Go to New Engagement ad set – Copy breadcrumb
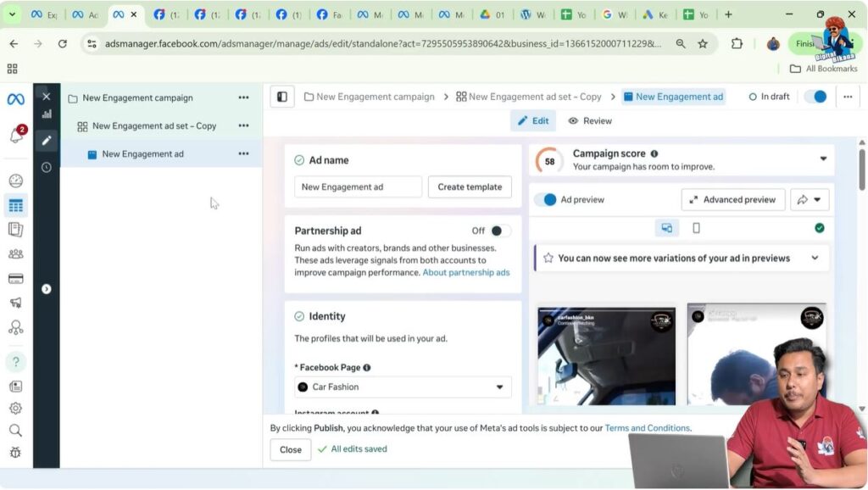Viewport: 868px width, 490px height. pos(529,97)
